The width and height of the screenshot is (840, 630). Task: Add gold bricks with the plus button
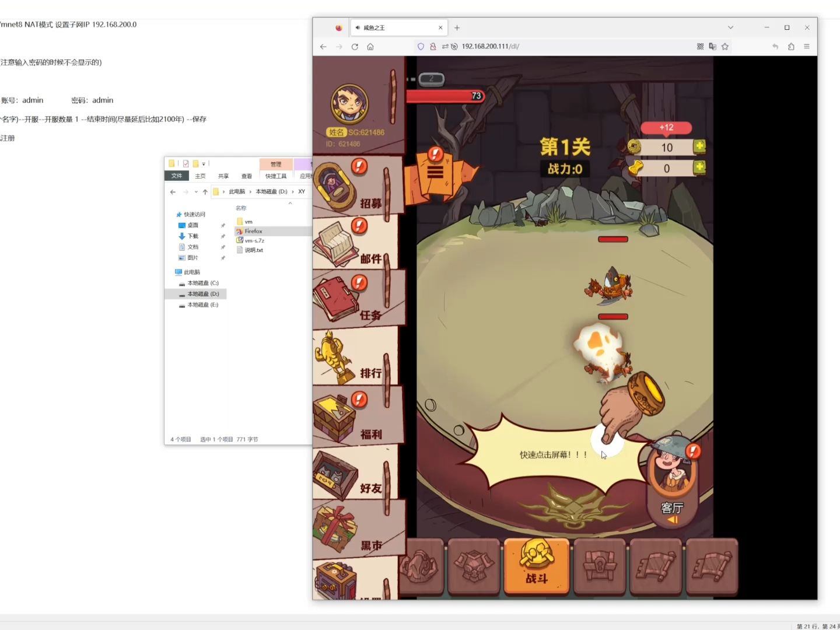click(x=699, y=168)
